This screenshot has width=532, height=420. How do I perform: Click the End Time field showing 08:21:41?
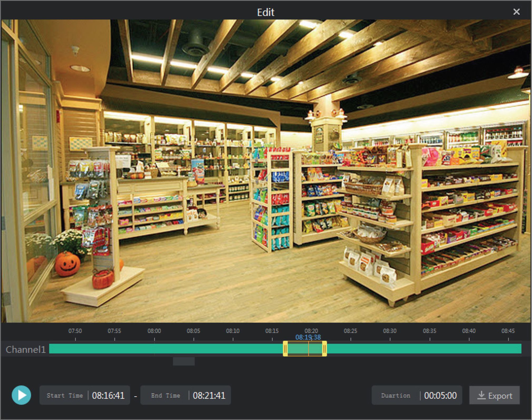[209, 395]
